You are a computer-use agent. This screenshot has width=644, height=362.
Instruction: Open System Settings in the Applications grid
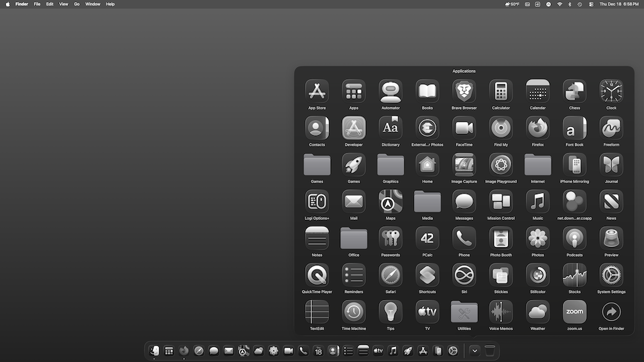click(611, 275)
